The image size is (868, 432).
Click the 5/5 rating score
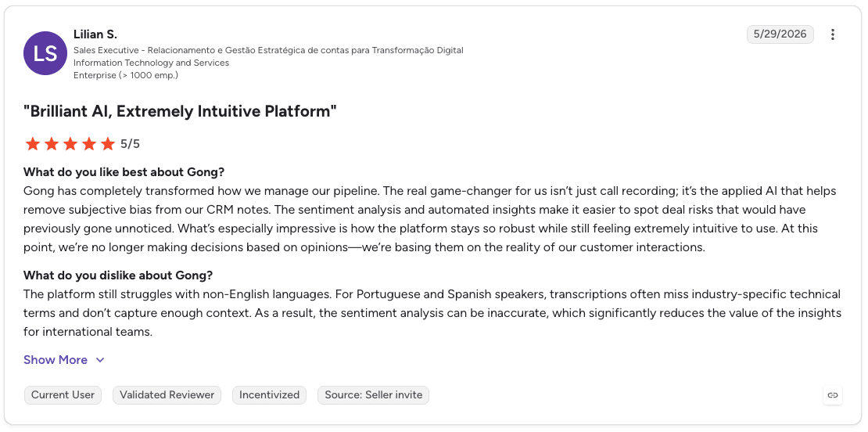pyautogui.click(x=130, y=145)
